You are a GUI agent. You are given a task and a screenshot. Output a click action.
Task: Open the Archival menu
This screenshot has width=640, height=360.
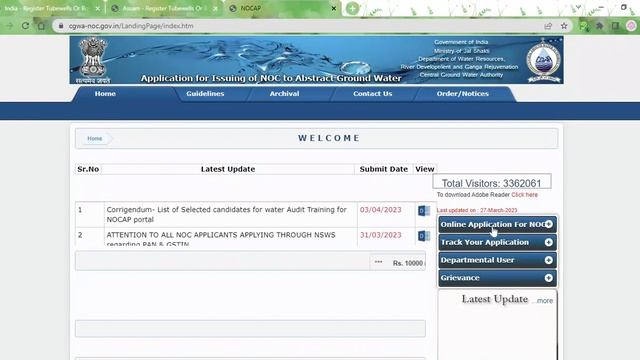(284, 93)
